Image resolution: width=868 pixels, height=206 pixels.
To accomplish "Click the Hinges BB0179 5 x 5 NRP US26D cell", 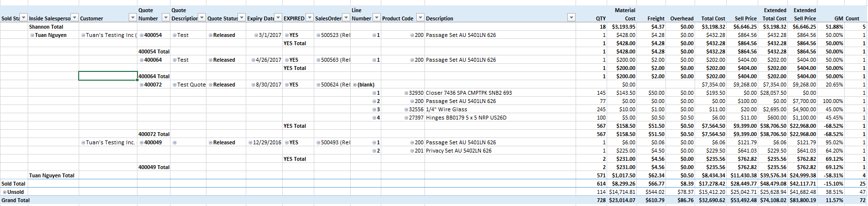I will click(x=466, y=118).
